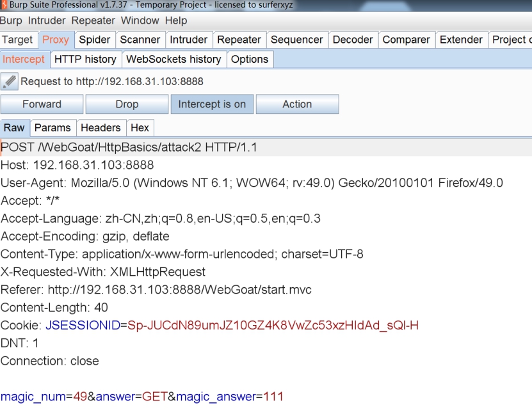Click the Accept-Encoding: gzip, deflate line

tap(85, 236)
